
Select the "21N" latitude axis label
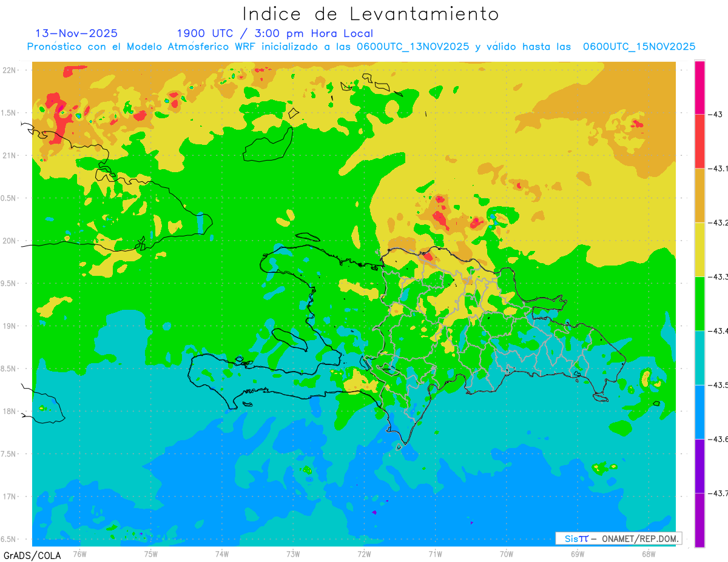[9, 155]
